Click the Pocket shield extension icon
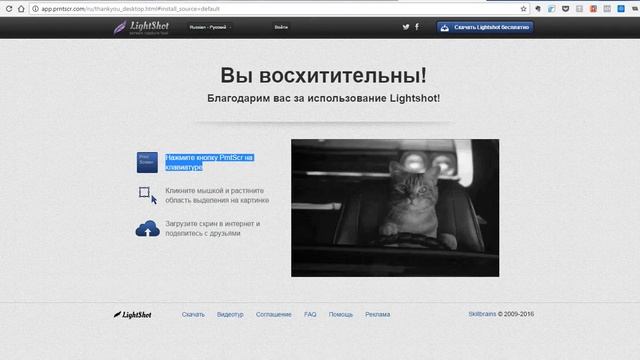 565,9
